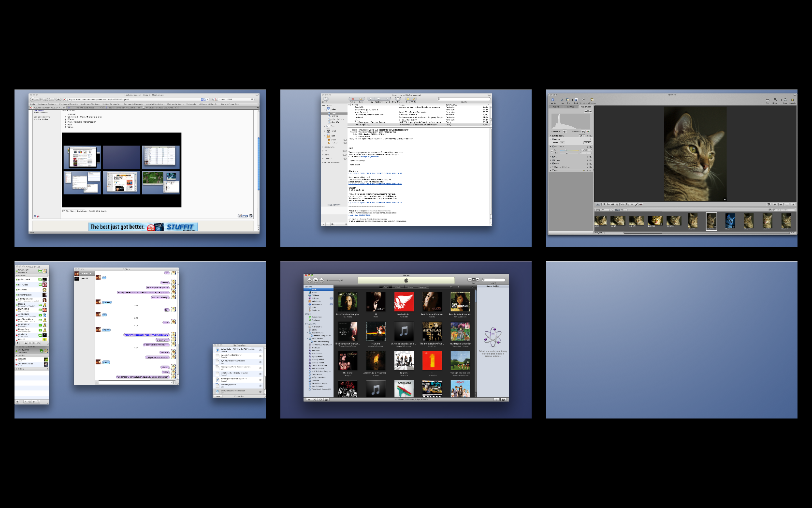Click the Next track button in iTunes

coord(321,280)
